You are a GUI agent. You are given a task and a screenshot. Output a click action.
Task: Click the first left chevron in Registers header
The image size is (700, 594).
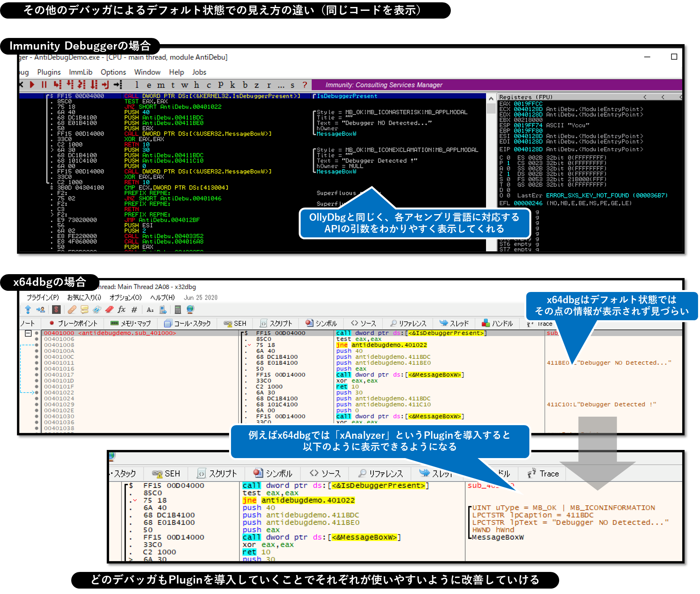coord(645,97)
